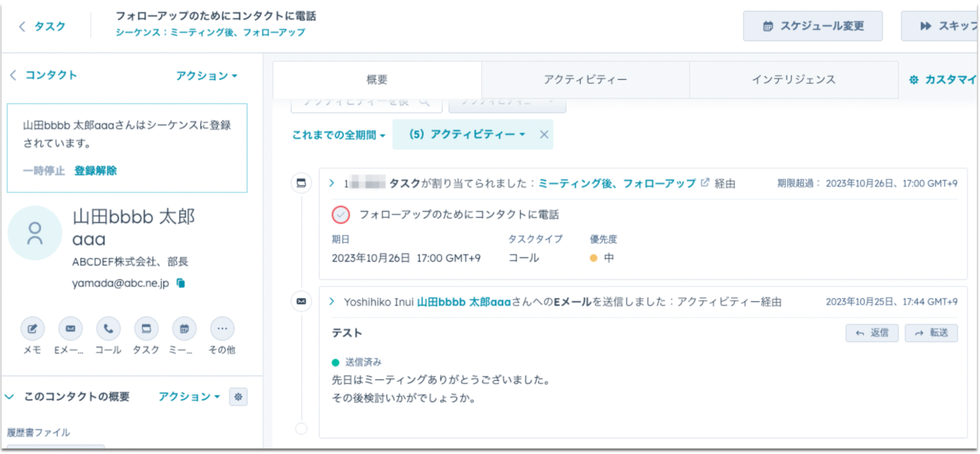Viewport: 980px width, 454px height.
Task: Click the E-mail envelope icon under contact
Action: click(71, 329)
